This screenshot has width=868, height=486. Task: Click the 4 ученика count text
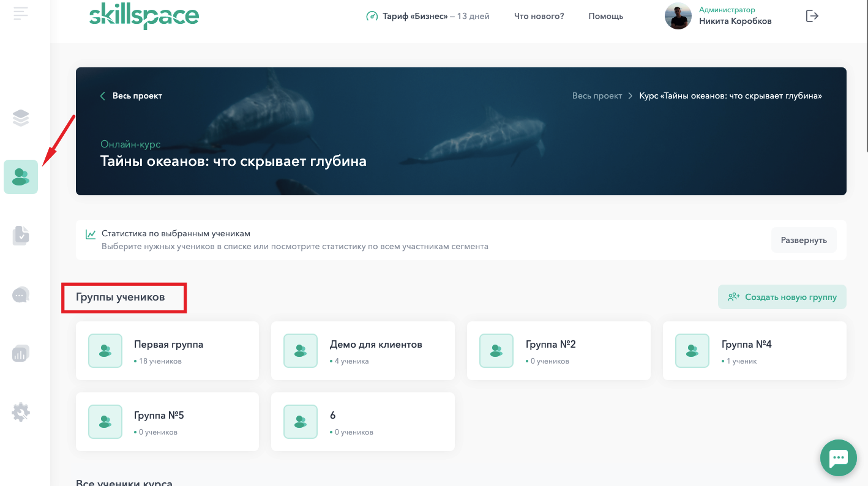(352, 361)
